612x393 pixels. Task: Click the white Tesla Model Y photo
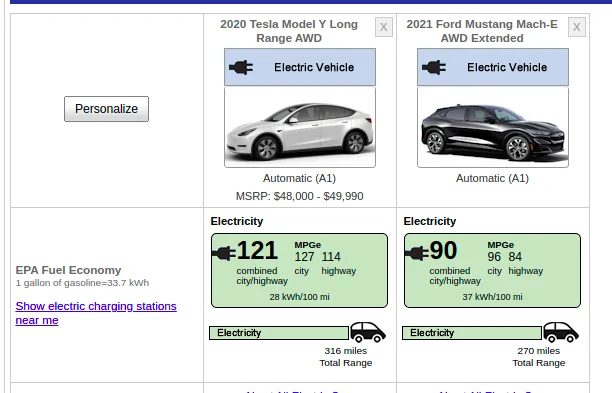pyautogui.click(x=300, y=128)
